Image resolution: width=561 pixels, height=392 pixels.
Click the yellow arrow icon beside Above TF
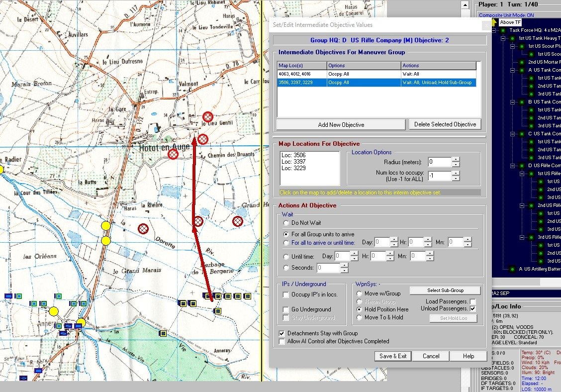494,22
